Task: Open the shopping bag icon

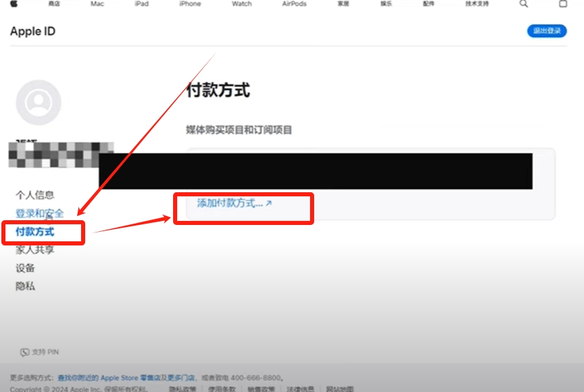Action: coord(563,3)
